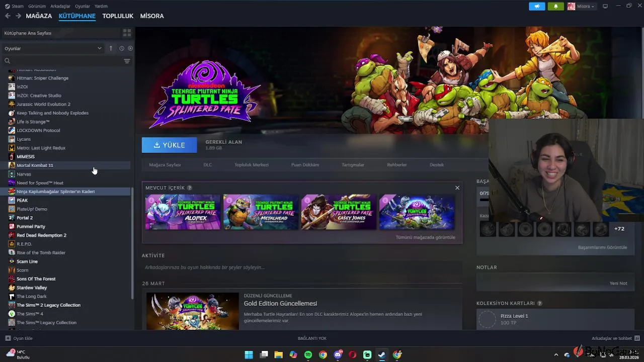The image size is (644, 362).
Task: Select Sons Of The Forest
Action: [x=36, y=279]
